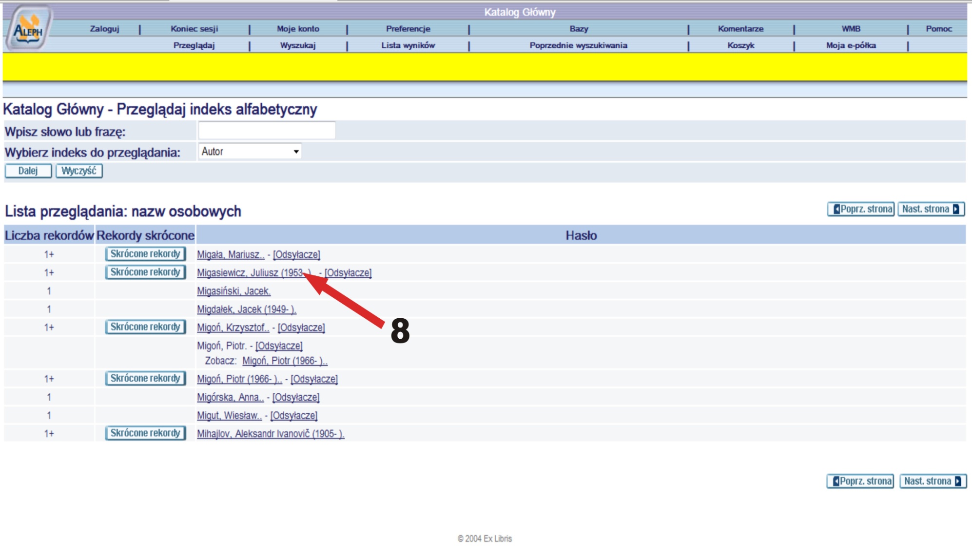The height and width of the screenshot is (560, 972).
Task: Open Skrócone rekordy for Migoń, Krzysztof
Action: pyautogui.click(x=145, y=327)
